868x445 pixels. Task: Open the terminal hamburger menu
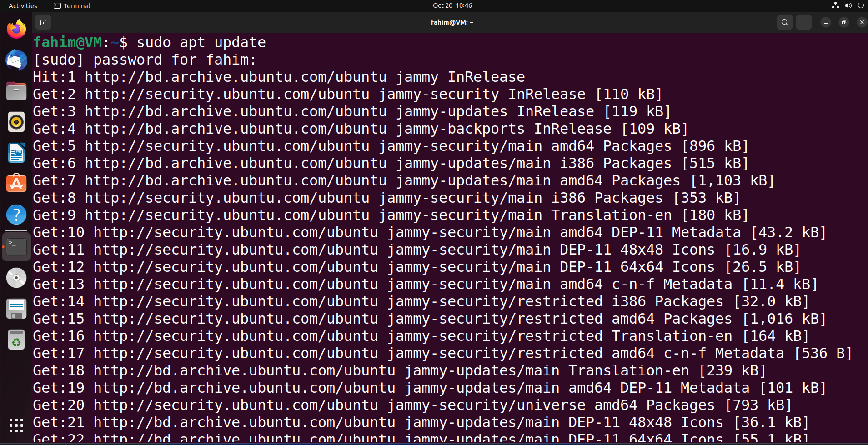[804, 22]
